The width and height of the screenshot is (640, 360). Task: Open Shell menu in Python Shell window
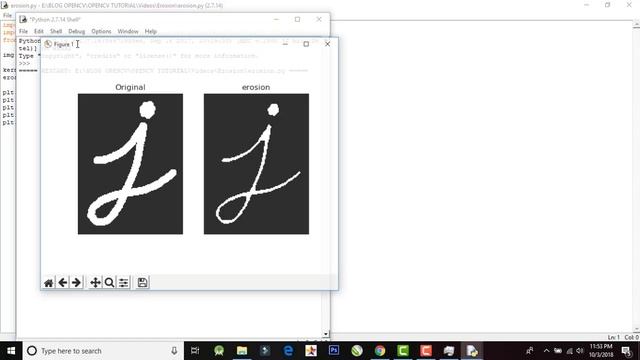point(56,31)
